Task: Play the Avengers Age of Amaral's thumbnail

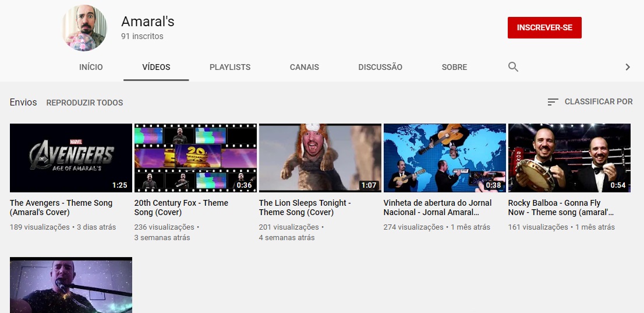Action: click(x=71, y=157)
